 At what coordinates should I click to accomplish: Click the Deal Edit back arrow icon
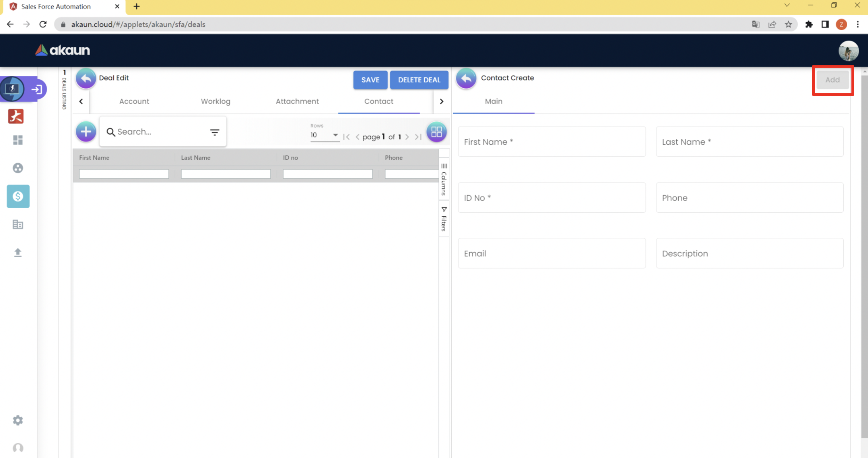(86, 78)
